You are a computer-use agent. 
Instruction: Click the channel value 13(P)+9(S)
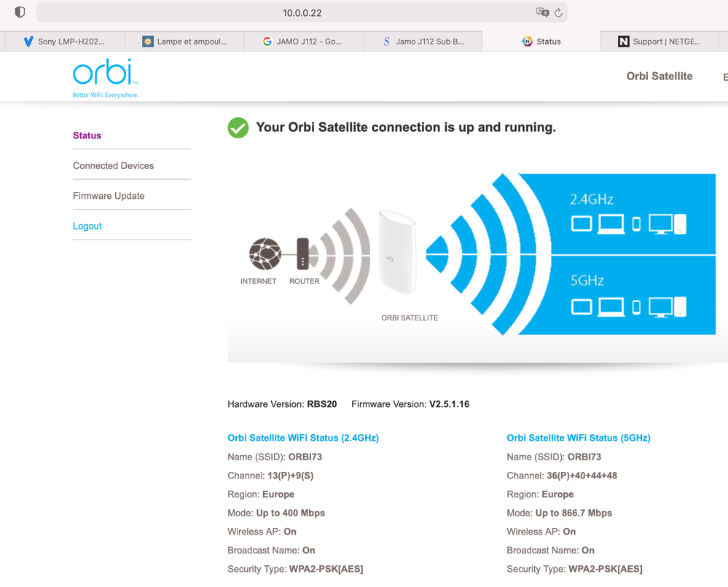point(291,476)
